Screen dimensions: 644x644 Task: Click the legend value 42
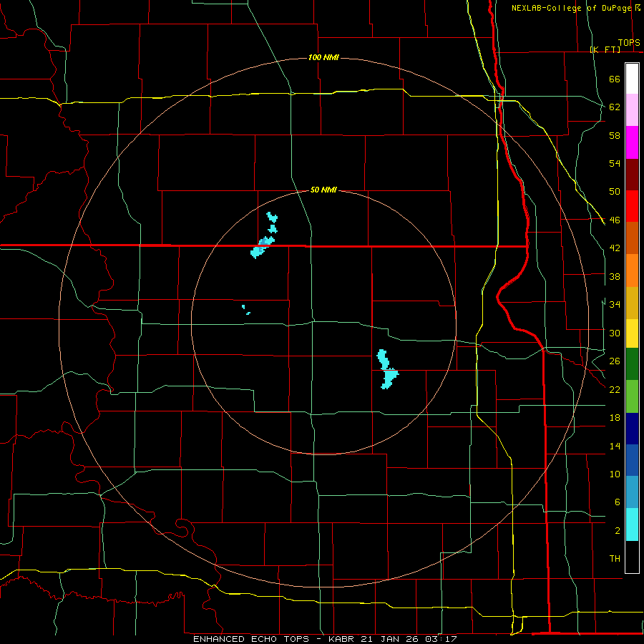tap(615, 248)
